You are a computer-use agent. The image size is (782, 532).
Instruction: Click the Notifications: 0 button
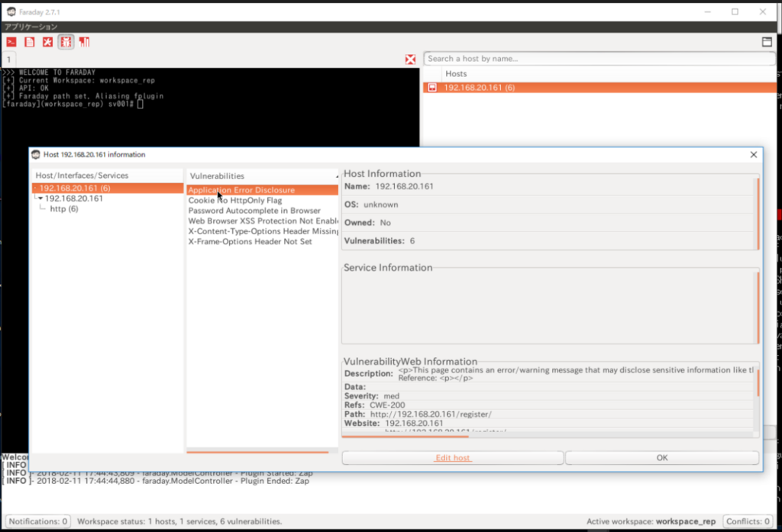click(38, 521)
